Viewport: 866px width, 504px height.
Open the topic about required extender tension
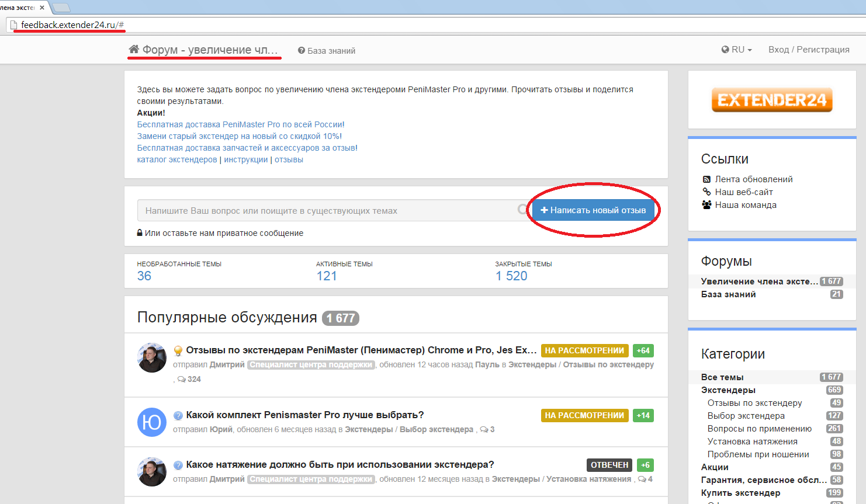point(340,465)
